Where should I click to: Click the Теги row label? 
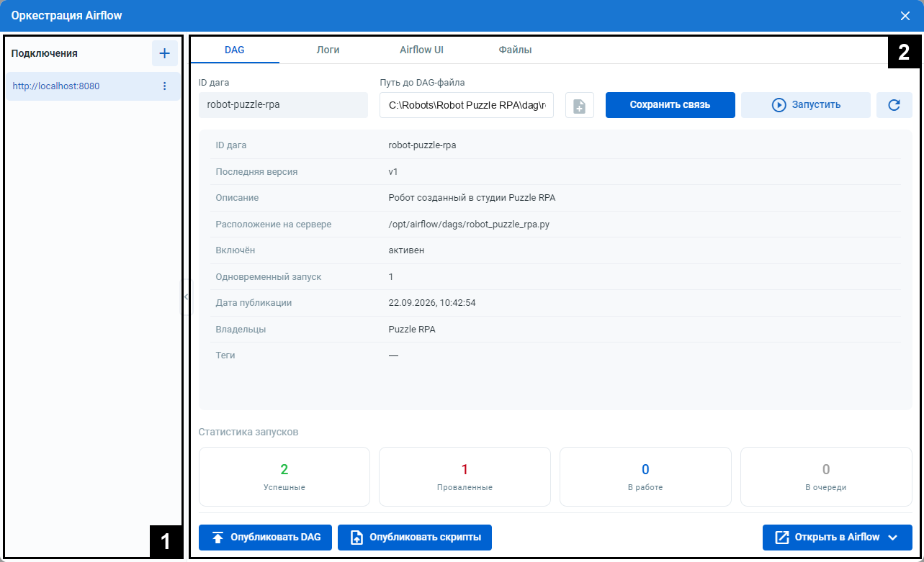pyautogui.click(x=225, y=355)
